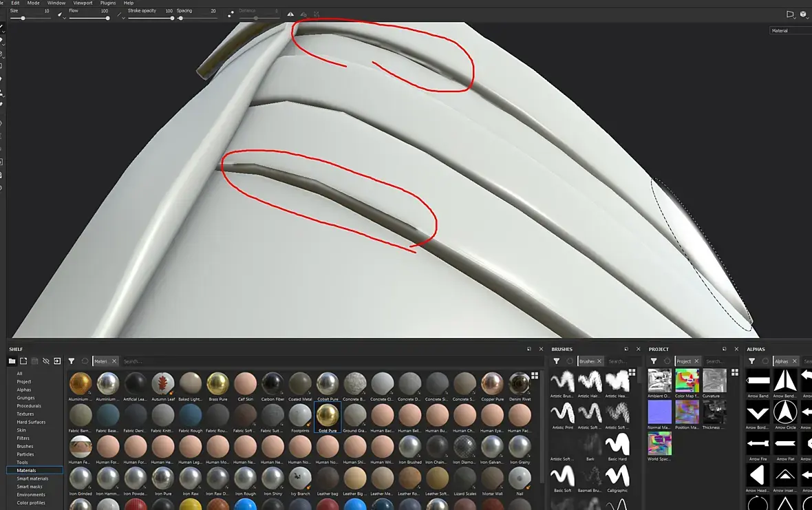Open Shelf folder view icon
The image size is (812, 510).
point(12,361)
